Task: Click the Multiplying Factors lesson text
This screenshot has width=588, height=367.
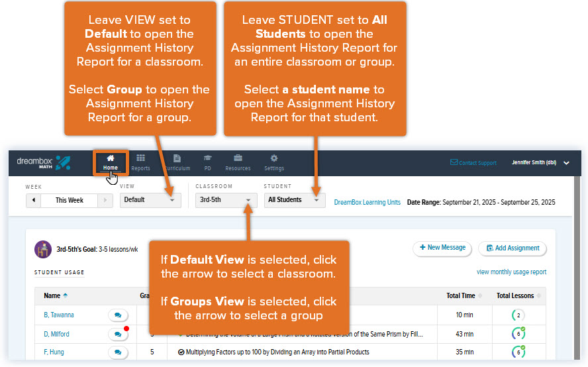Action: 277,352
